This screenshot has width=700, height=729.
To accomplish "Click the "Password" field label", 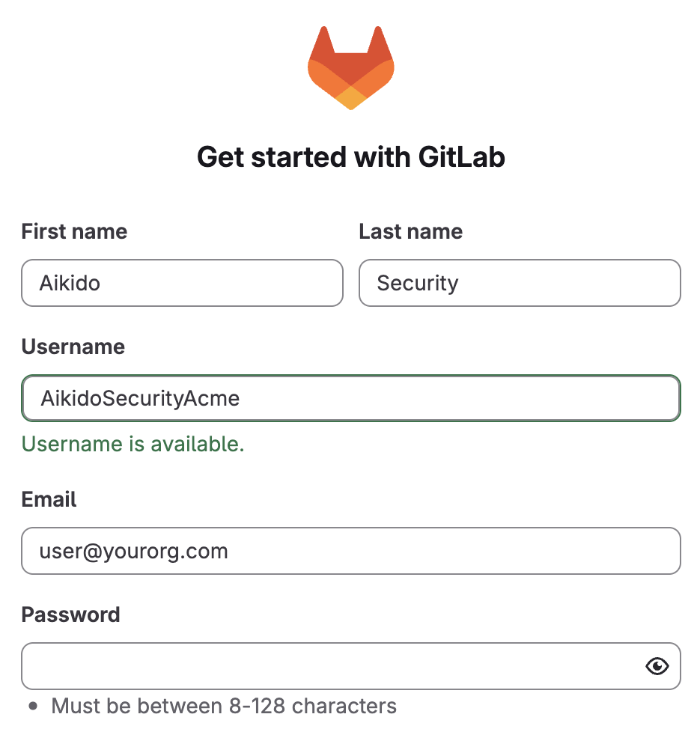I will tap(71, 615).
